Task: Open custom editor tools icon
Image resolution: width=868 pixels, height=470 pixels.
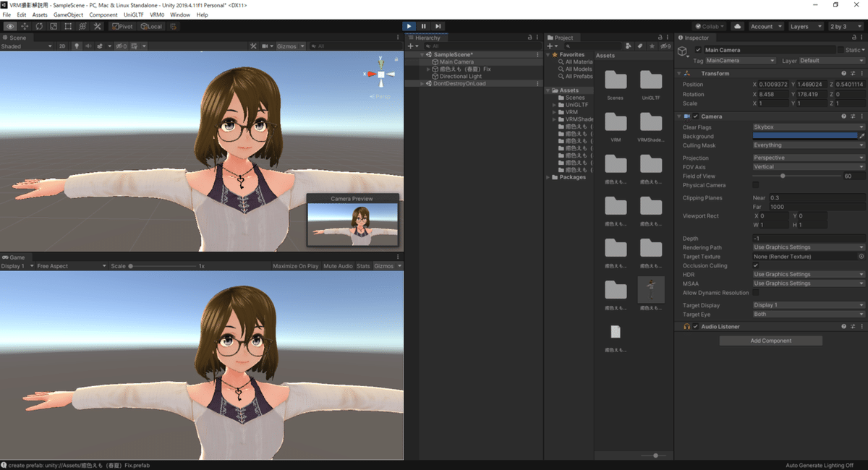Action: click(97, 26)
